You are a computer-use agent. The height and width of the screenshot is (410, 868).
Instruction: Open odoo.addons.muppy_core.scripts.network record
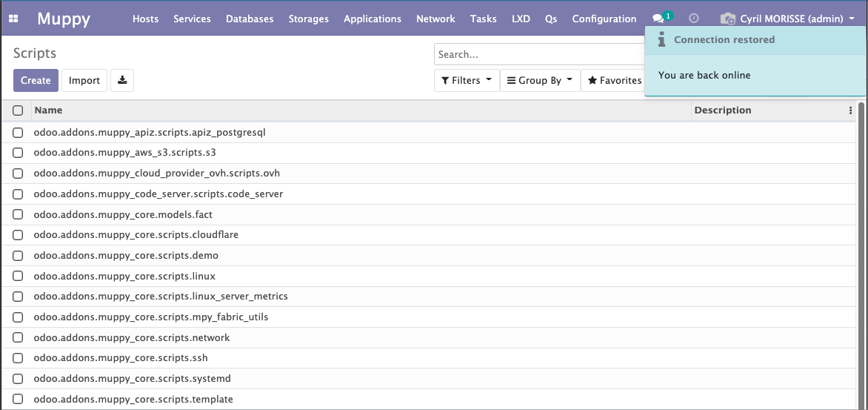[x=132, y=337]
